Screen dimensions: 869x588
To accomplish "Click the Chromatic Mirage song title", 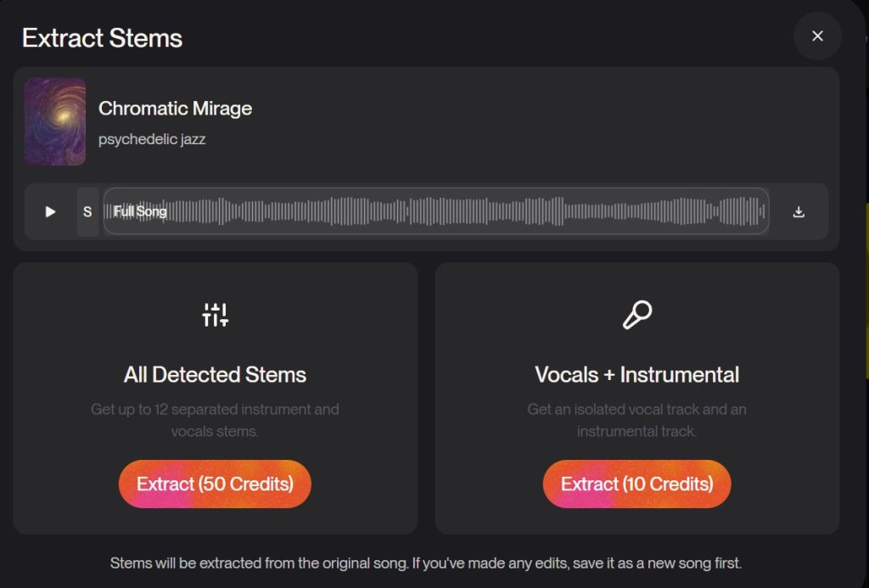I will (175, 108).
